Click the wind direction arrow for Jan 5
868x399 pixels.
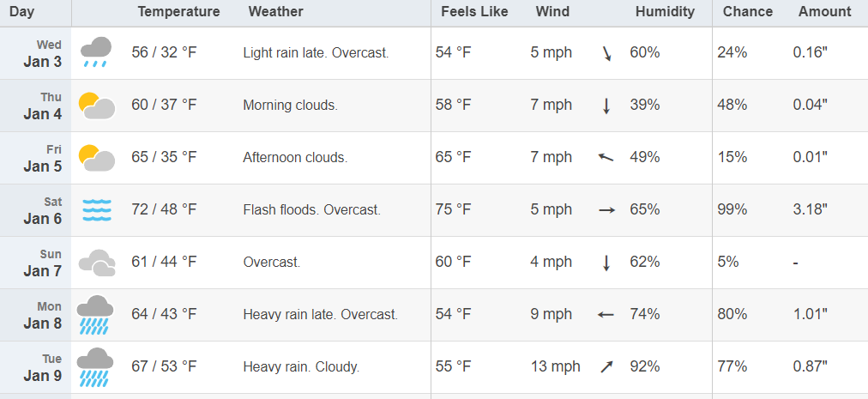click(x=606, y=157)
